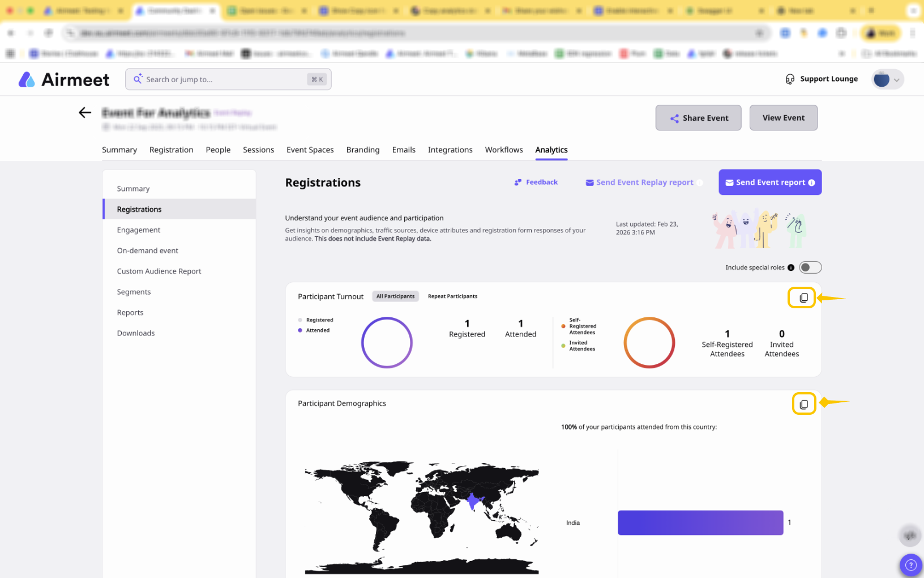Open the help question mark bubble
The width and height of the screenshot is (924, 578).
[x=910, y=564]
